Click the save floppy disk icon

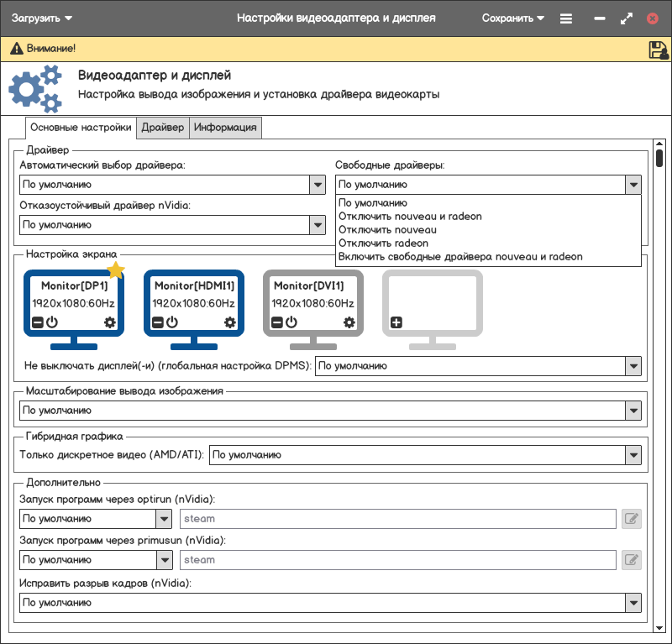[658, 50]
